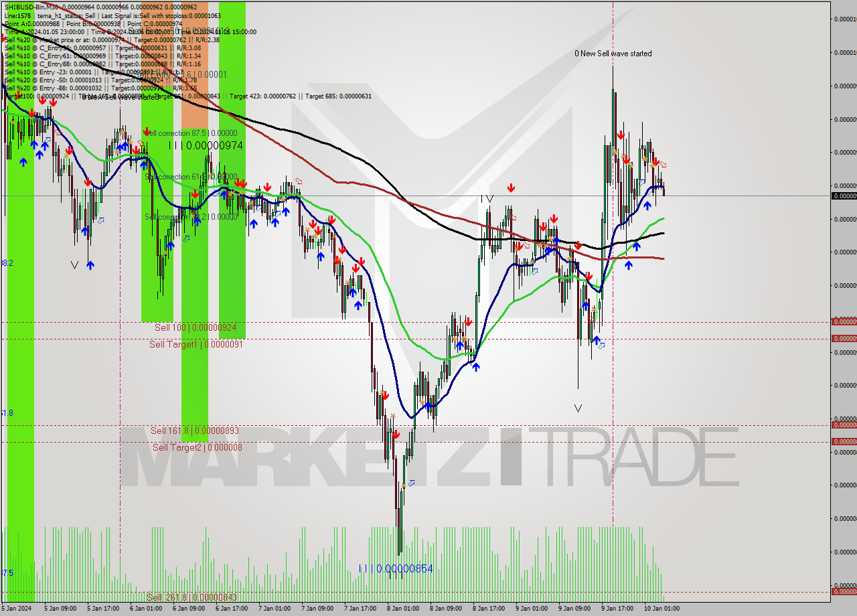Click the 'V' wave marker below 9 Jan 09:00 low
Viewport: 857px width, 616px height.
[578, 408]
